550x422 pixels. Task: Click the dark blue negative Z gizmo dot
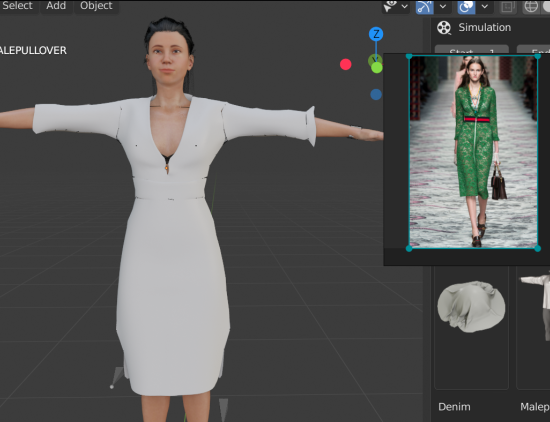(x=376, y=94)
